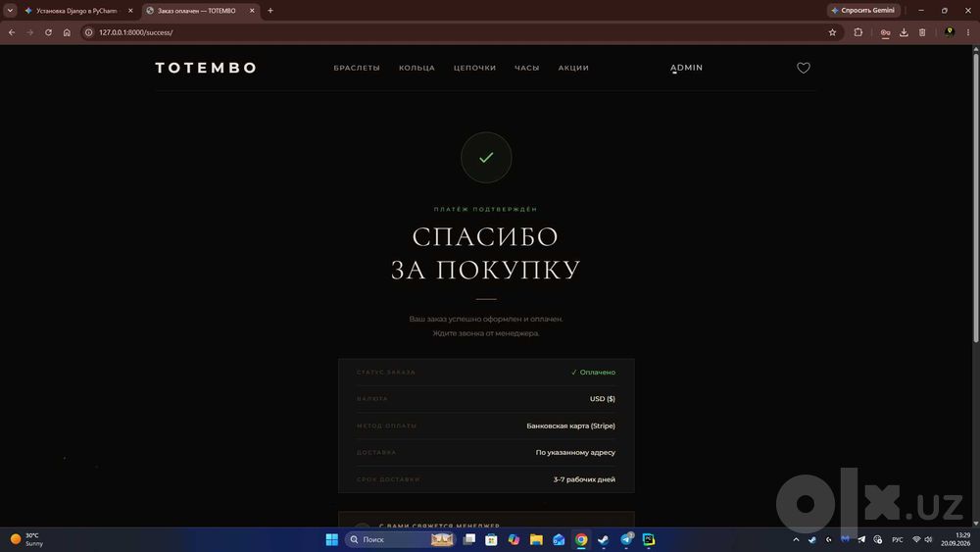This screenshot has height=552, width=980.
Task: Expand the hidden system tray icons
Action: point(796,539)
